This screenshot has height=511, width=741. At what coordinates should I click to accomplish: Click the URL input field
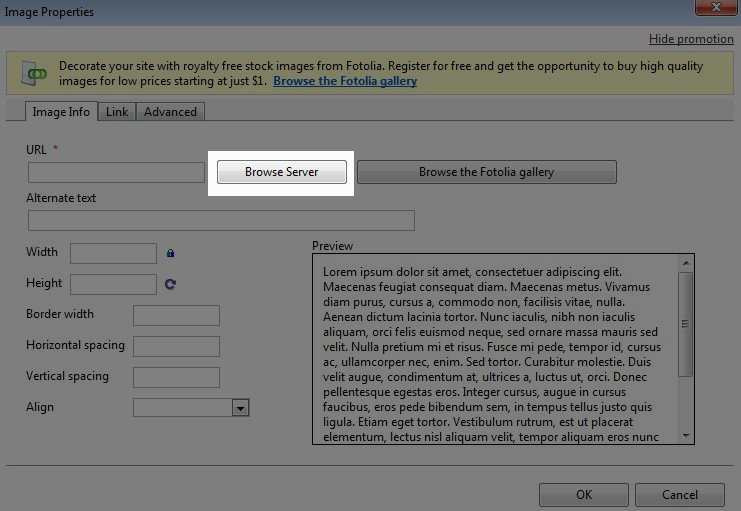(116, 173)
